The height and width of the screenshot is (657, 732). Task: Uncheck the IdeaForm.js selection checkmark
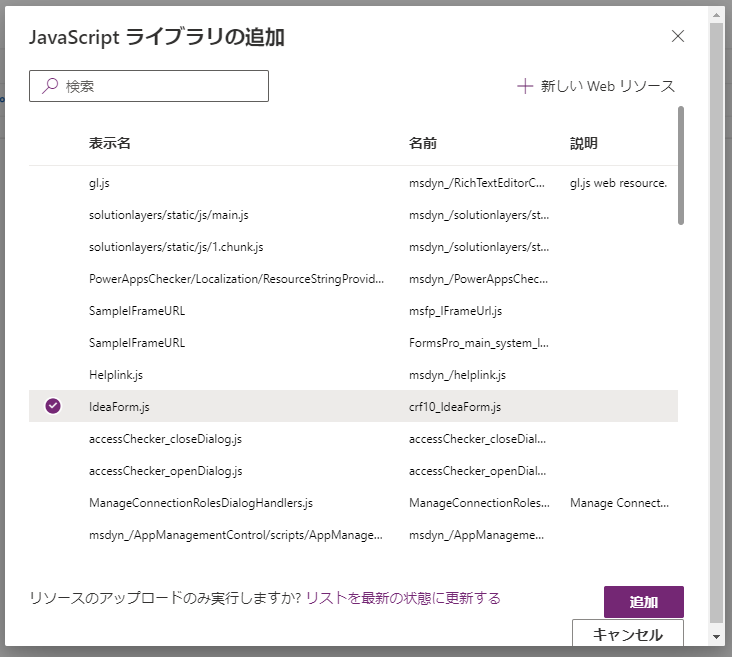(x=53, y=406)
